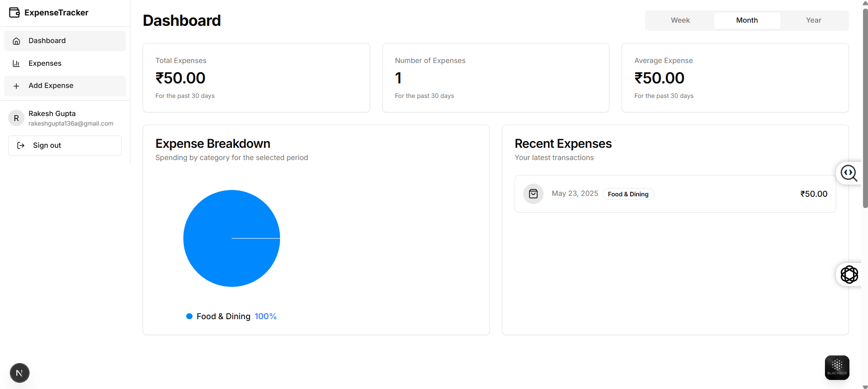Click the blue Food & Dining legend dot
868x389 pixels.
(189, 316)
